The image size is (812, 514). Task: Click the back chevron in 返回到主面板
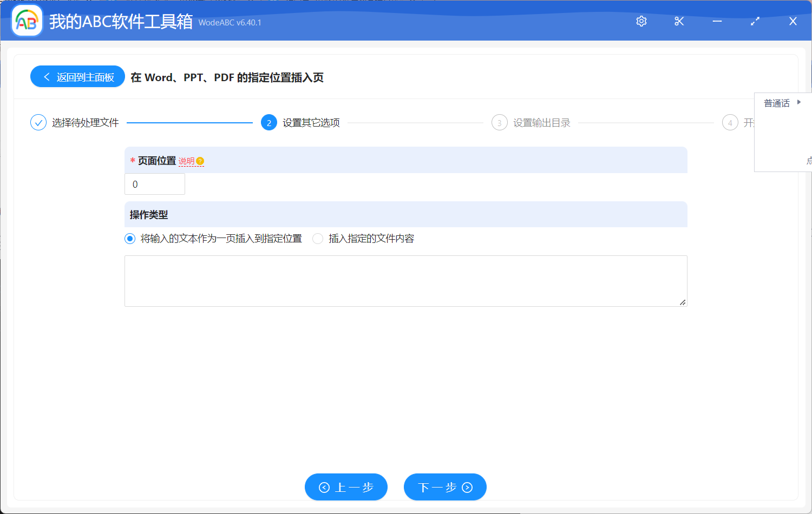[45, 76]
